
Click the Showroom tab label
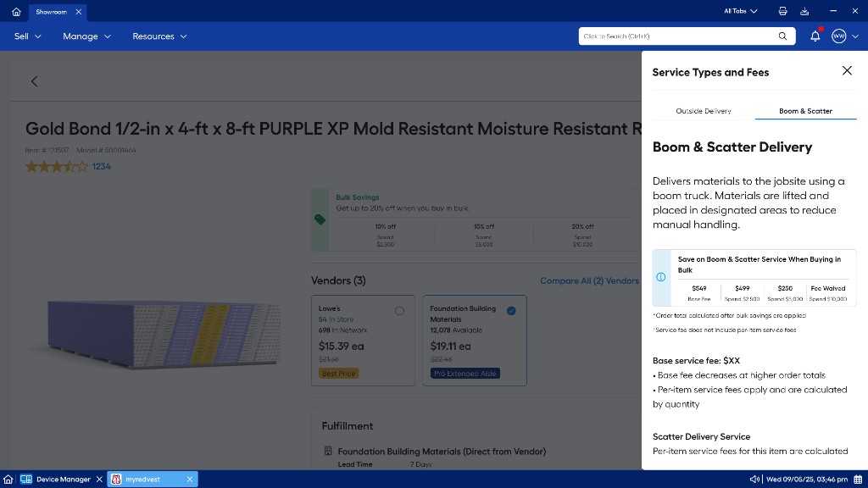pyautogui.click(x=51, y=12)
